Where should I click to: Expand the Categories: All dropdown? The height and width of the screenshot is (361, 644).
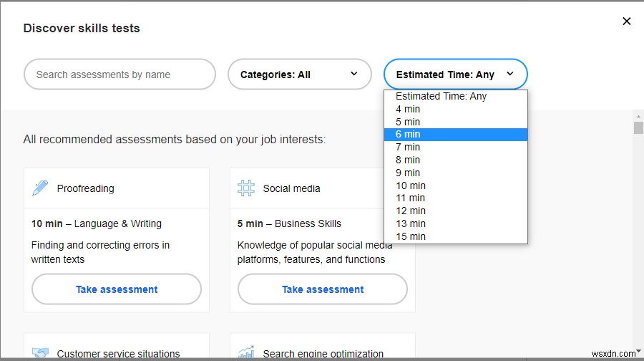[x=299, y=74]
